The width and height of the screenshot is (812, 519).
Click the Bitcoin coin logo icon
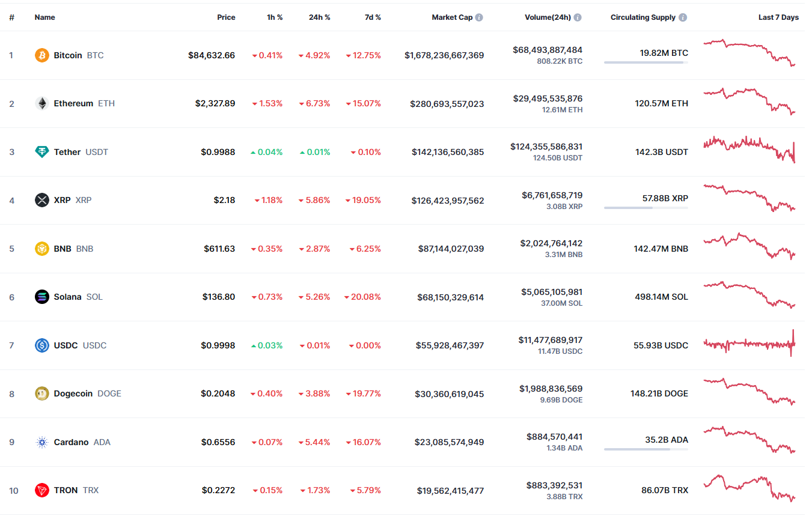coord(42,55)
